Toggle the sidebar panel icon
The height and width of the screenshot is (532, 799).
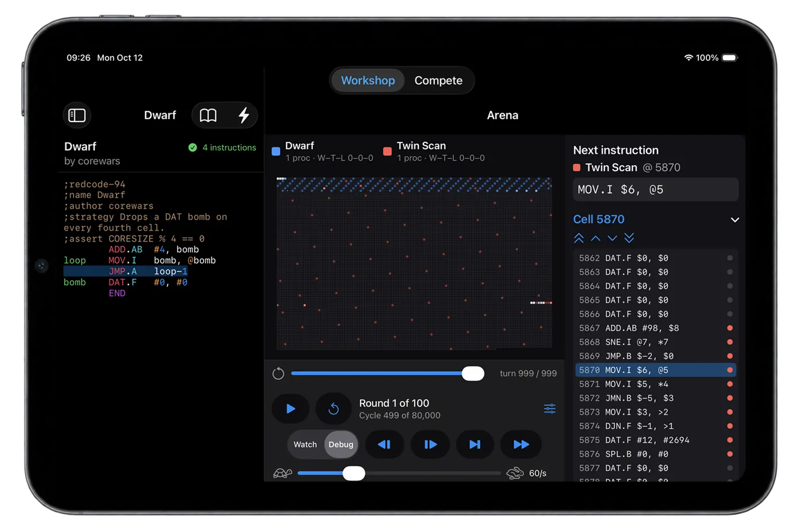(x=77, y=115)
